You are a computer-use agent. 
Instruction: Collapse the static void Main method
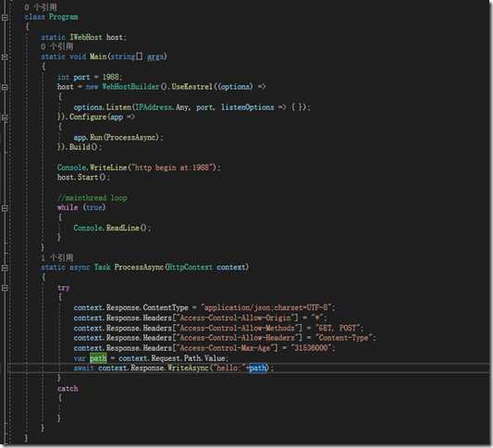5,57
